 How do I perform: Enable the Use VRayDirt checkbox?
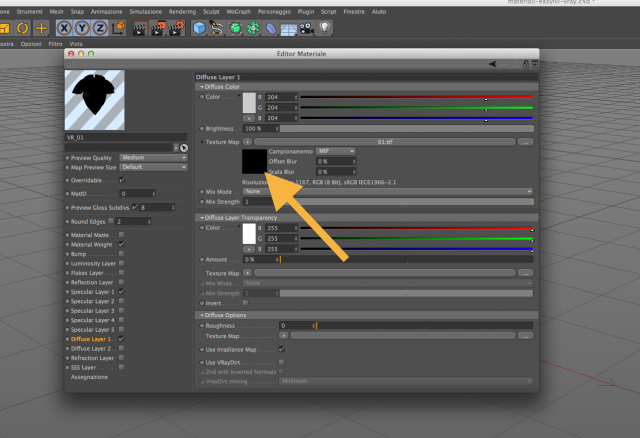281,362
